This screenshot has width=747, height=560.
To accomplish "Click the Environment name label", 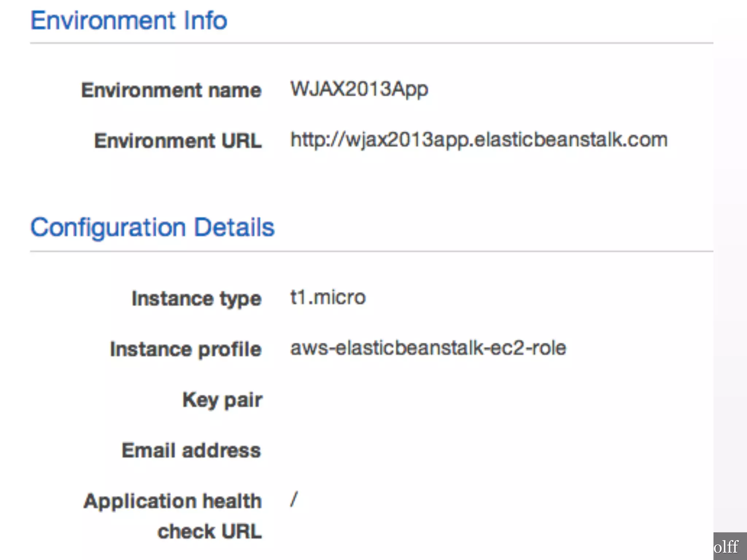I will (171, 90).
